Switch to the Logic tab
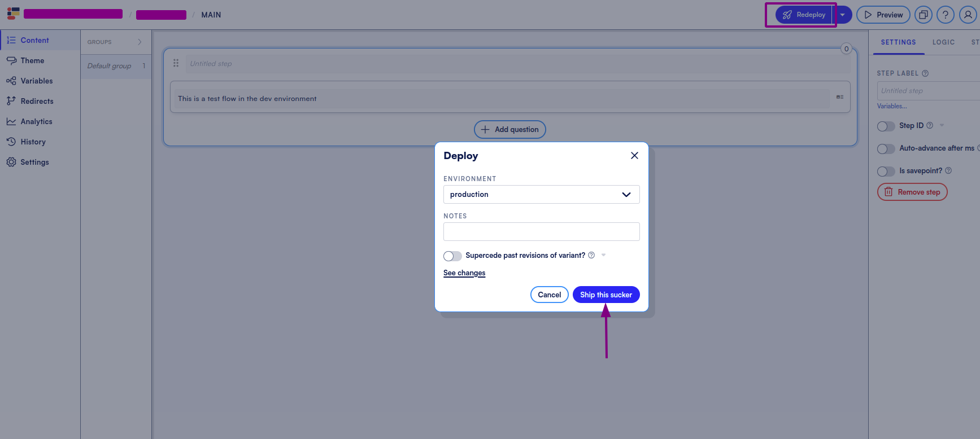The height and width of the screenshot is (439, 980). [x=943, y=42]
